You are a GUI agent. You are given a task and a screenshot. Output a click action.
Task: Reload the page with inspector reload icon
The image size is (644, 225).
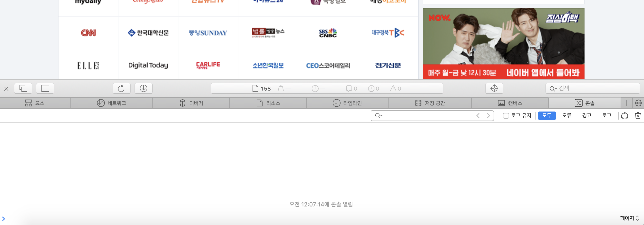[121, 88]
